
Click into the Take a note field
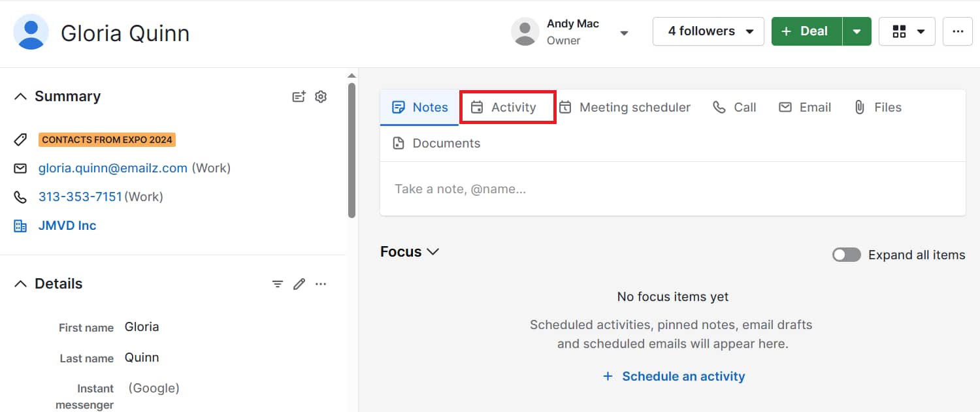(x=673, y=189)
